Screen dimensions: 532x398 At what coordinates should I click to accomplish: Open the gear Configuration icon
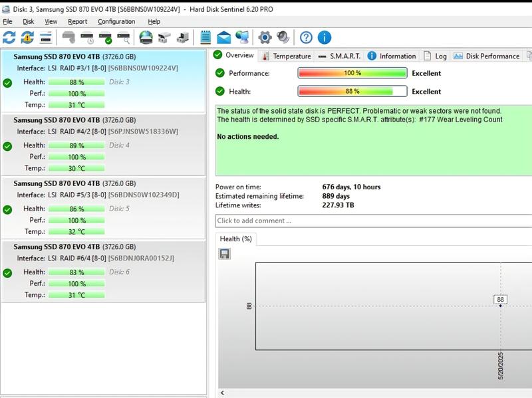[265, 37]
